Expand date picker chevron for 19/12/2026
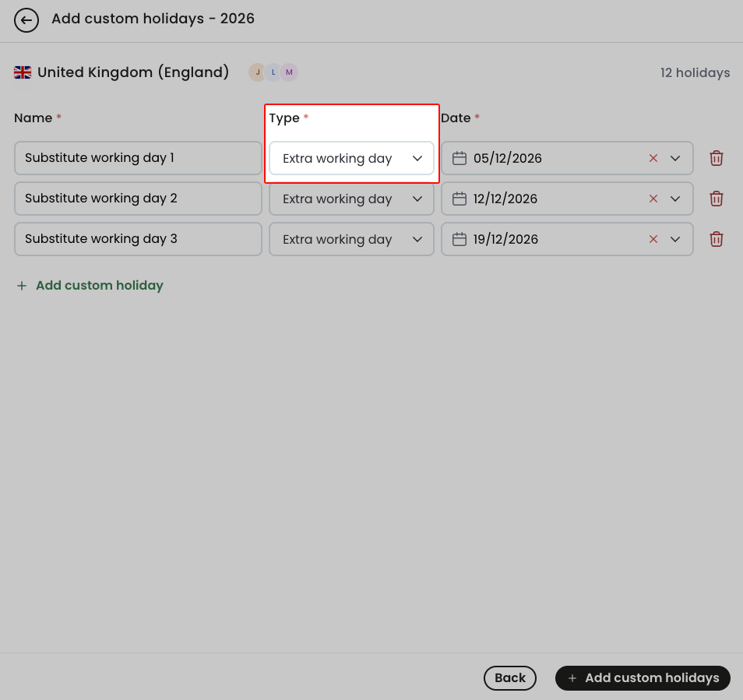This screenshot has height=700, width=743. pos(674,239)
